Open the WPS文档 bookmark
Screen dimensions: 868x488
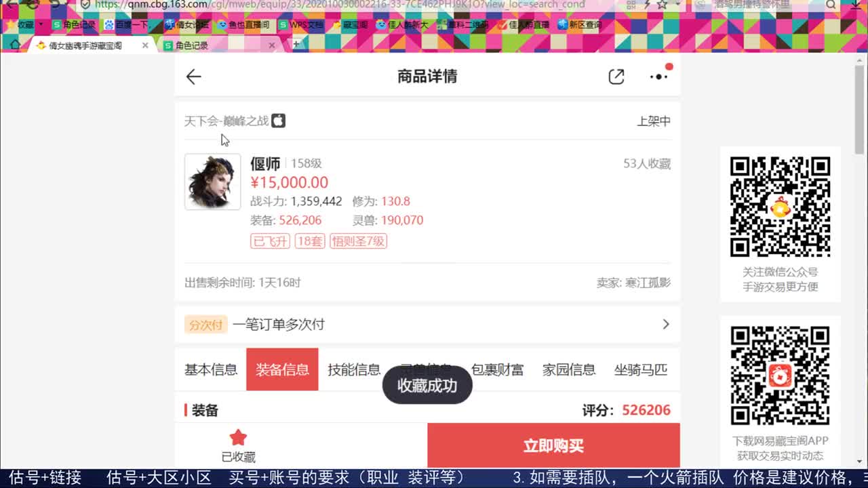[x=301, y=25]
